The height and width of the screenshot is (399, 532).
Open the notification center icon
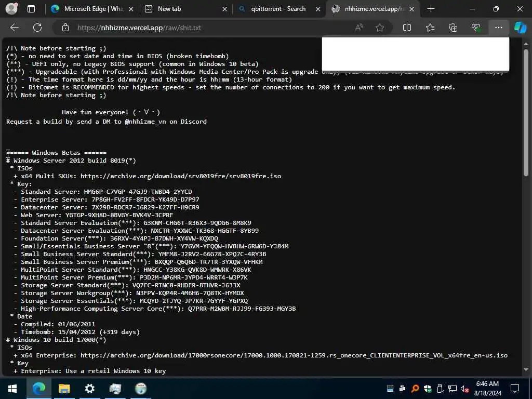pos(515,389)
